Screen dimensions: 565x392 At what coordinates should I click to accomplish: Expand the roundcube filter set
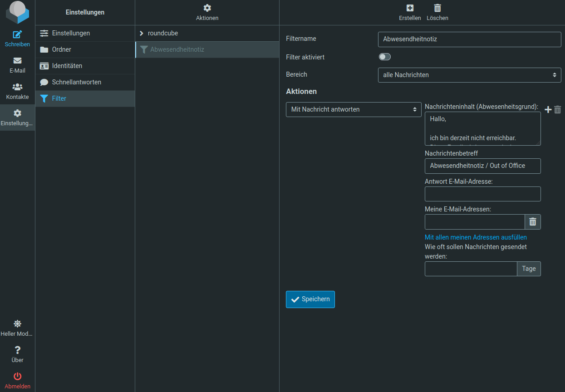click(142, 33)
